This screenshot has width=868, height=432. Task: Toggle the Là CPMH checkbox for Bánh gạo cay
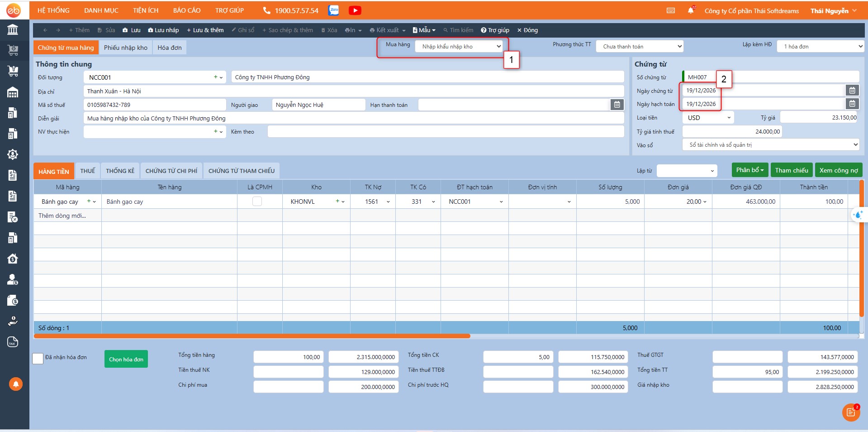pyautogui.click(x=257, y=202)
